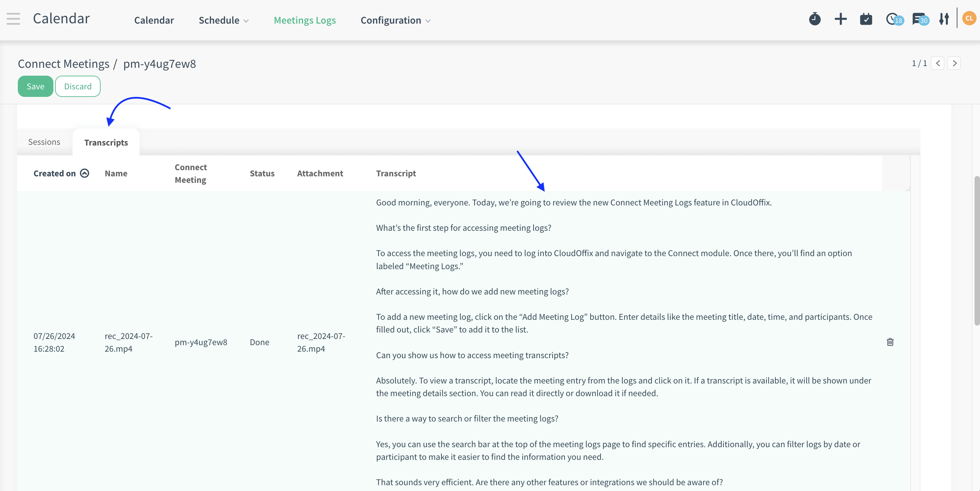The image size is (980, 491).
Task: Go to Connect Meetings breadcrumb
Action: tap(64, 64)
